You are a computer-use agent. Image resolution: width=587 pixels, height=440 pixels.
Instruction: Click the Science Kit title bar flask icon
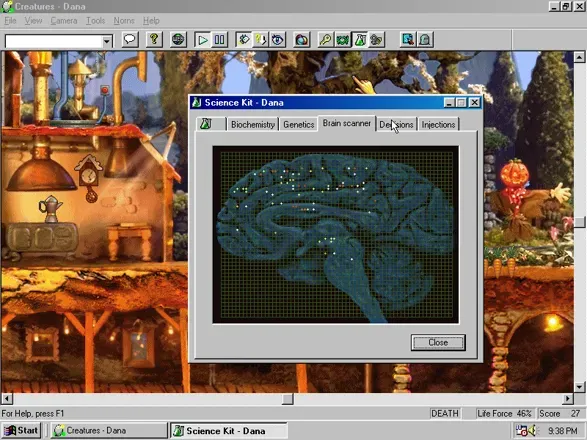tap(197, 102)
